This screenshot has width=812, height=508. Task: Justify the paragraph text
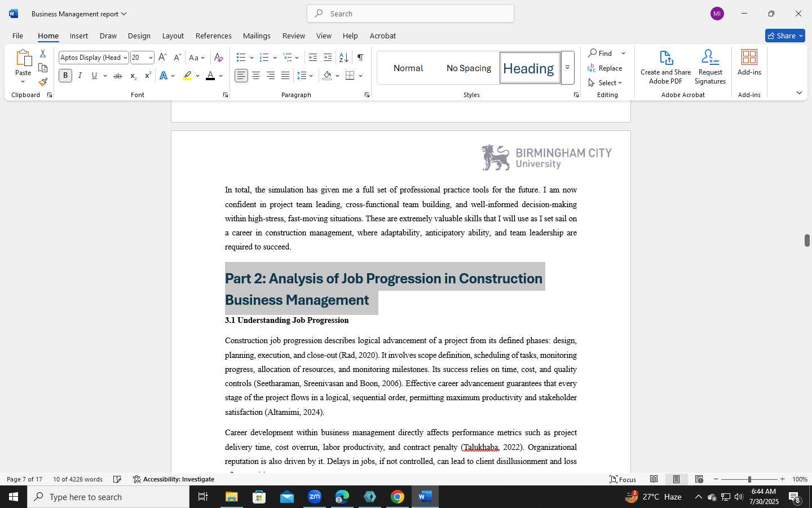285,76
